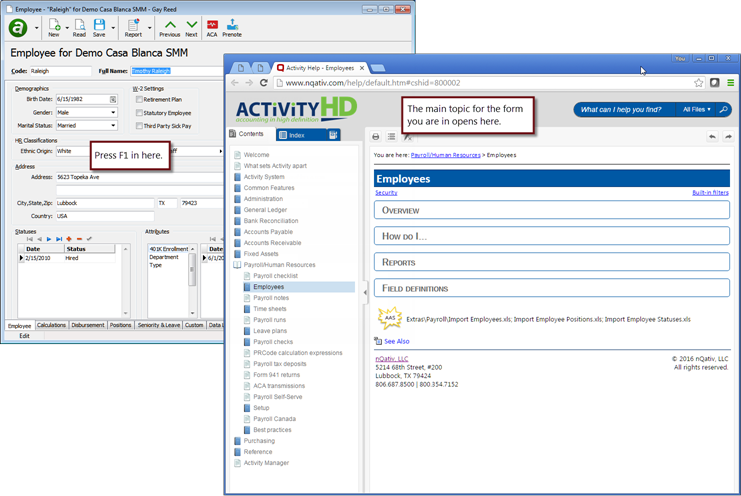
Task: Enable the Third Party Sick Pay checkbox
Action: 139,126
